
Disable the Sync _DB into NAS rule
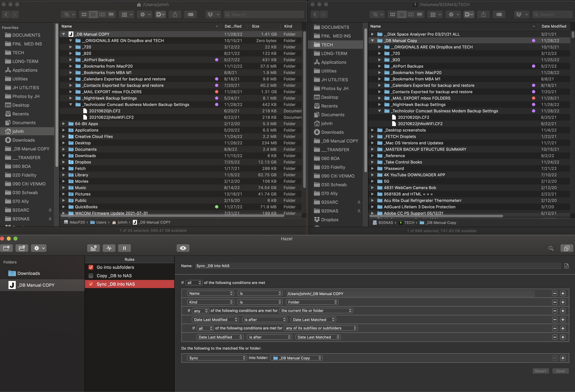click(x=91, y=284)
